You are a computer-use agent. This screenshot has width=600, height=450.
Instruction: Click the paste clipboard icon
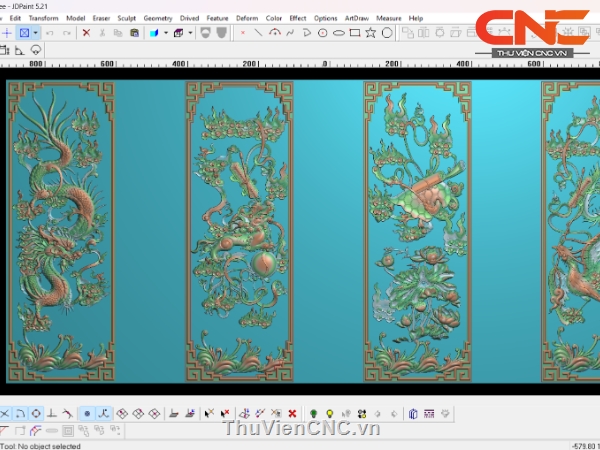click(x=133, y=33)
